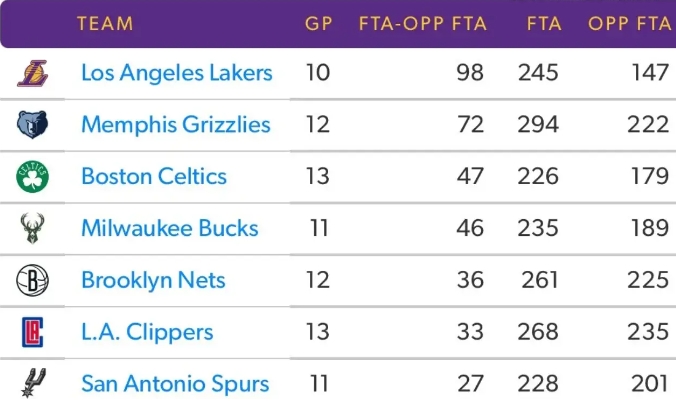Viewport: 676px width, 409px height.
Task: Click the San Antonio Spurs logo
Action: click(x=32, y=383)
